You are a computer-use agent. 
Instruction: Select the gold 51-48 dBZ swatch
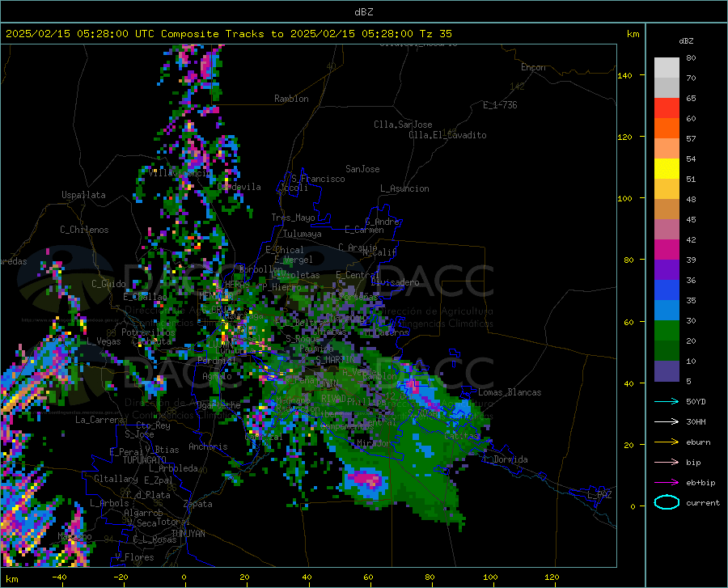(x=667, y=189)
